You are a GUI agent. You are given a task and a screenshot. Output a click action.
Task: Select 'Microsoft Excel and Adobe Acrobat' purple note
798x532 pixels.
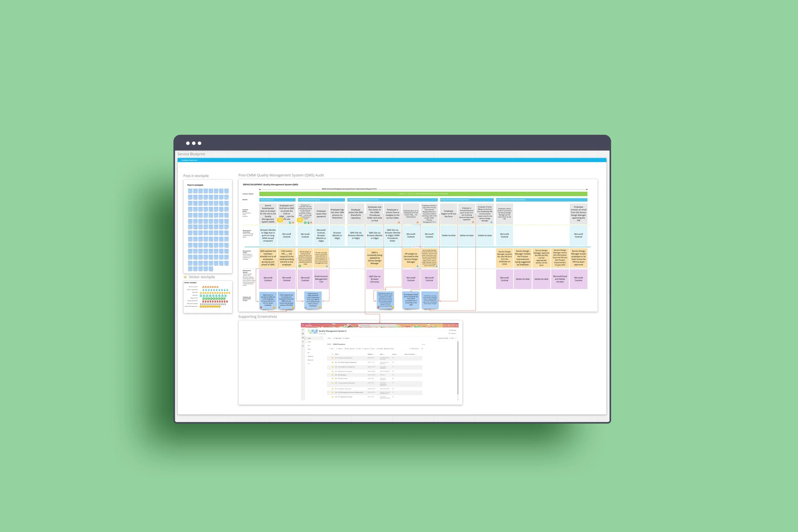pyautogui.click(x=560, y=279)
